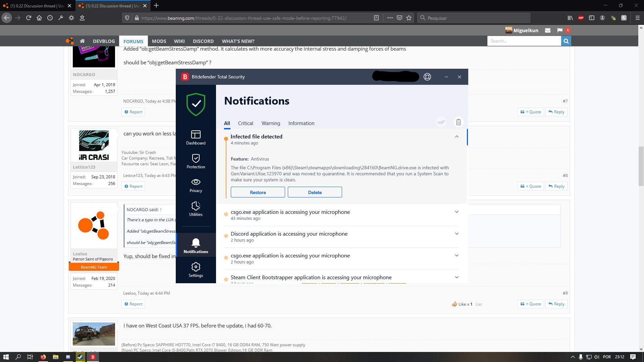
Task: Open Bitdefender Utilities section
Action: click(196, 209)
